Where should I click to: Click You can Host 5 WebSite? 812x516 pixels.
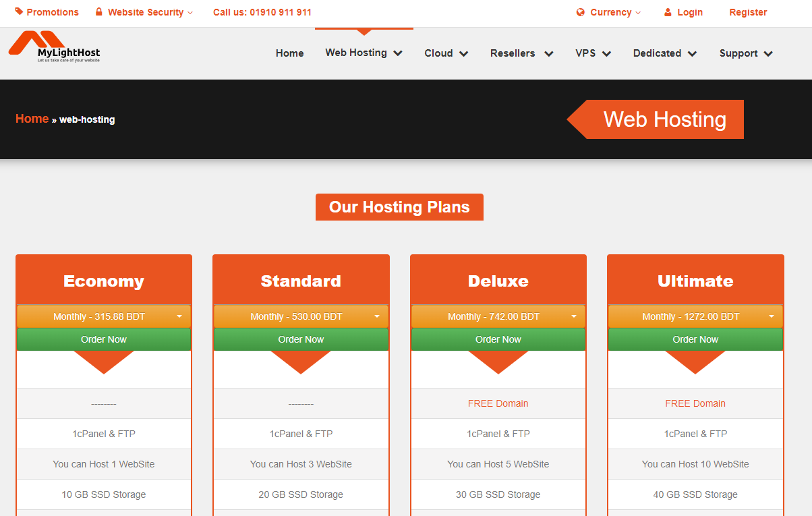[498, 464]
